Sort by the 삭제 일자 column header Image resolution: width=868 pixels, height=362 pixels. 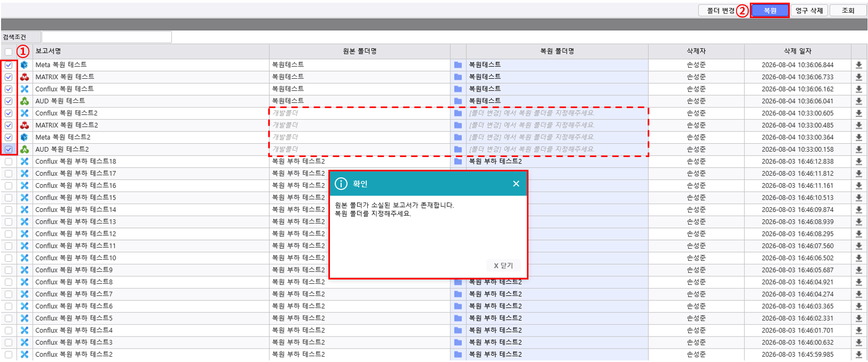pos(797,51)
